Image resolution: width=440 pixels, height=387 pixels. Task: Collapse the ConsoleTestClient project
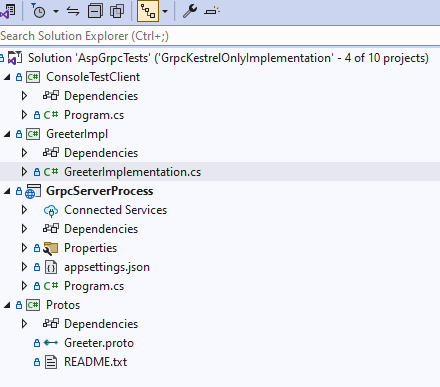7,77
